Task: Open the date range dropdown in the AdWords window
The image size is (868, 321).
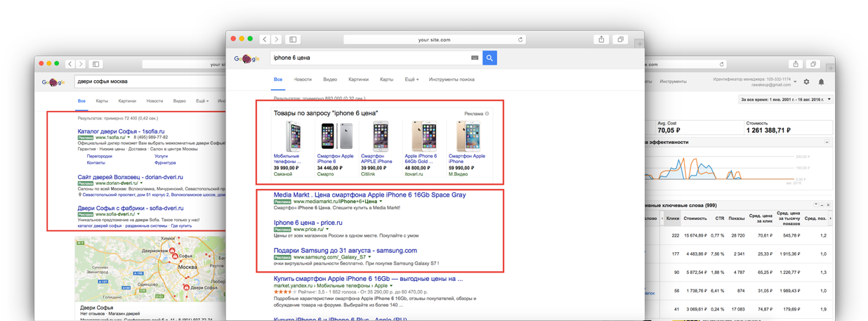Action: (x=787, y=100)
